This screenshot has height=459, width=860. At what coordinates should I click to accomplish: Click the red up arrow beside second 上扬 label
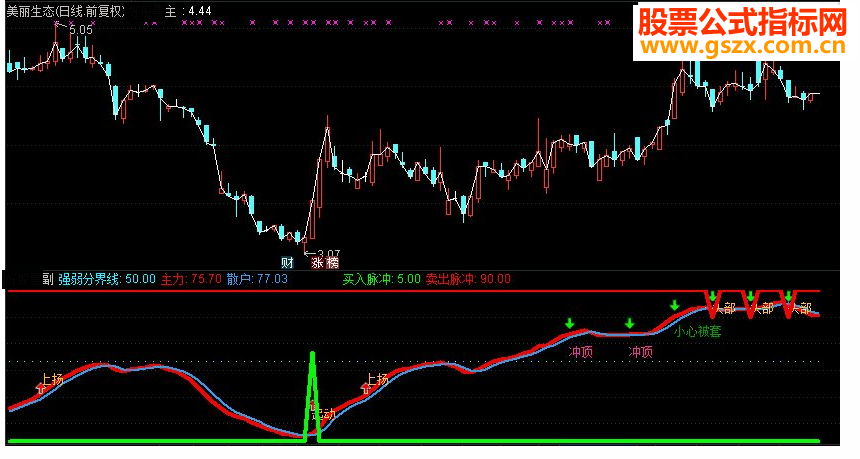[366, 388]
